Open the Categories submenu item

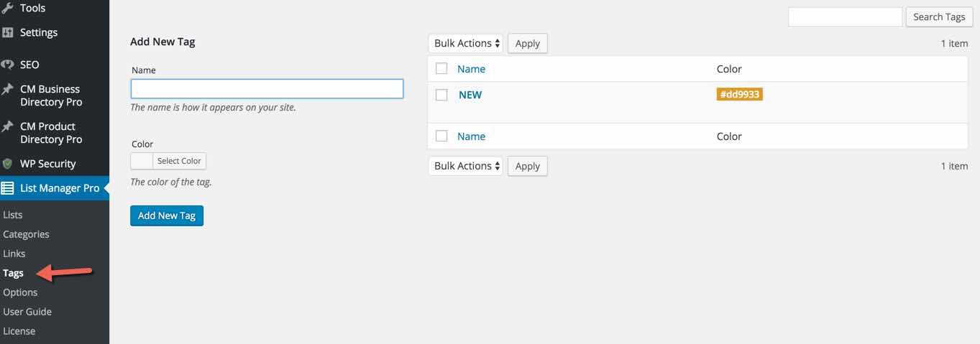(26, 234)
